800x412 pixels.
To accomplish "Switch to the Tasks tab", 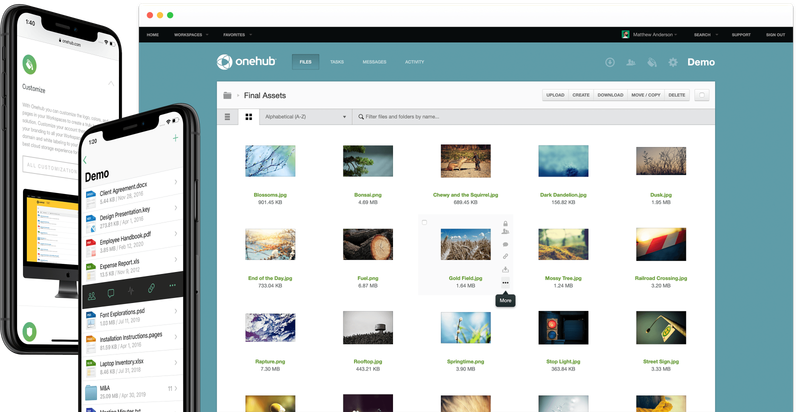I will click(337, 62).
